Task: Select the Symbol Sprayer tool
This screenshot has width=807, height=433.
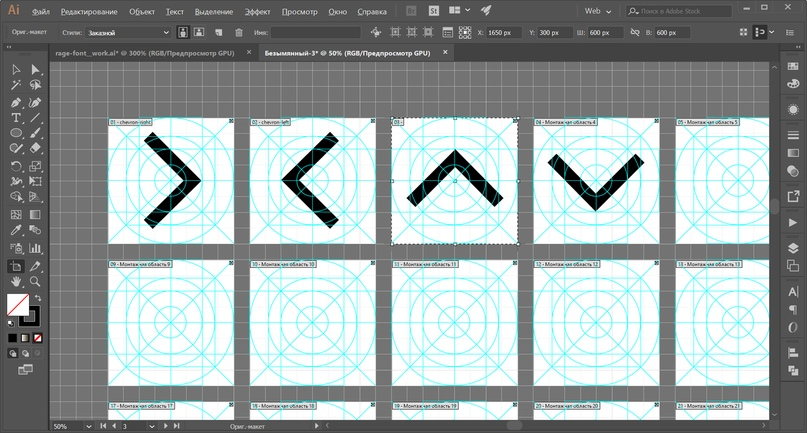Action: (16, 248)
